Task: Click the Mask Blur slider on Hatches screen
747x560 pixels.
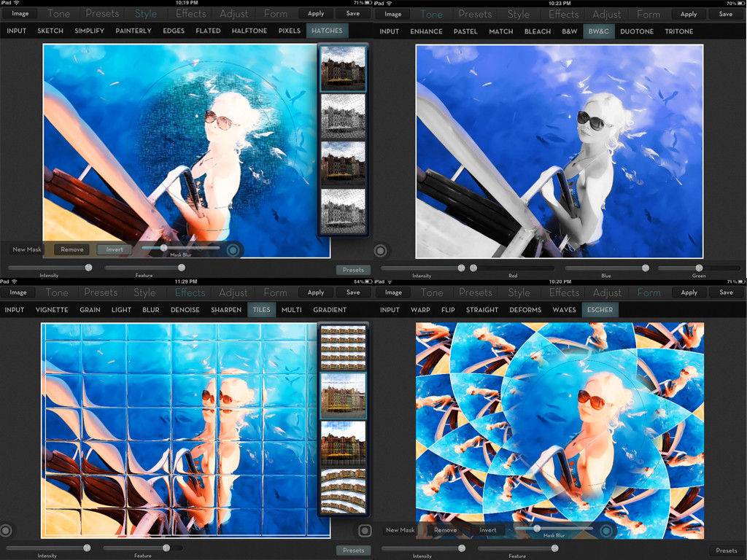Action: [x=181, y=248]
